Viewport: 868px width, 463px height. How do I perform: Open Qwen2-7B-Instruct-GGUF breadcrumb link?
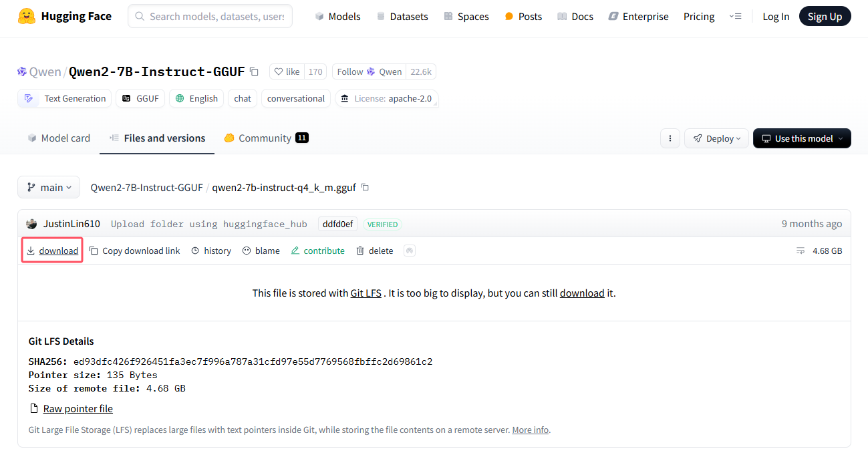pyautogui.click(x=146, y=188)
